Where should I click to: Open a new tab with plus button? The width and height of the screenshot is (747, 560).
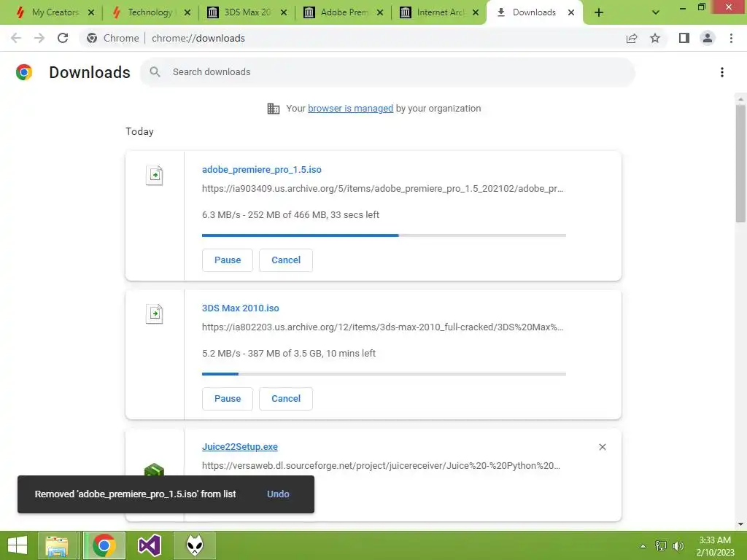pyautogui.click(x=599, y=12)
